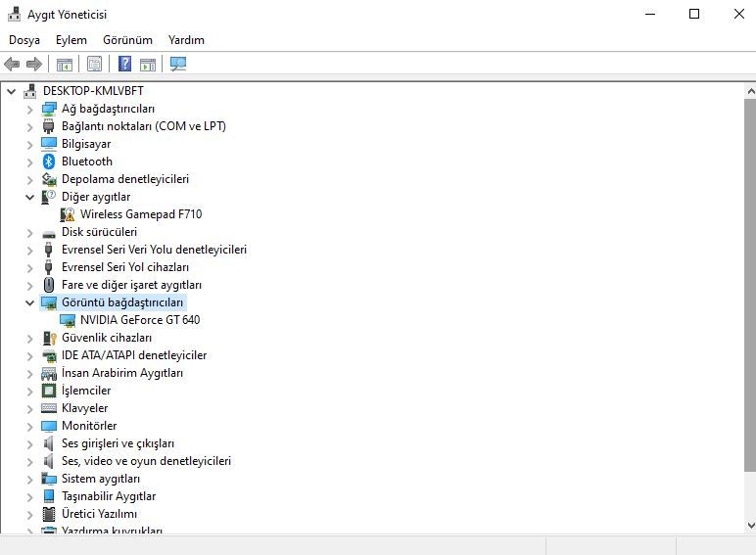Image resolution: width=756 pixels, height=555 pixels.
Task: Click the IDE ATA/ATAPI denetleyiciler icon
Action: coord(49,356)
